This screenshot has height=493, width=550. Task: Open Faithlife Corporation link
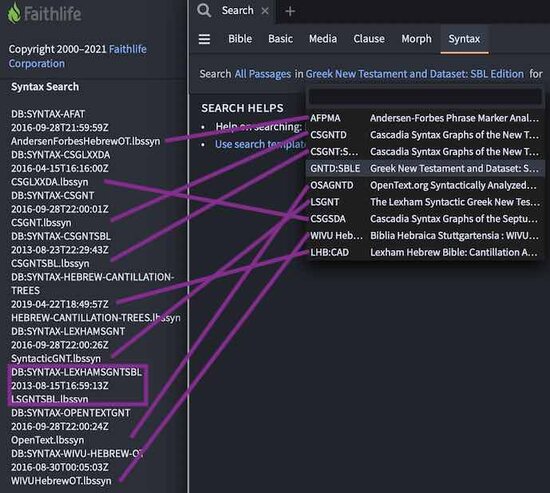pyautogui.click(x=78, y=56)
